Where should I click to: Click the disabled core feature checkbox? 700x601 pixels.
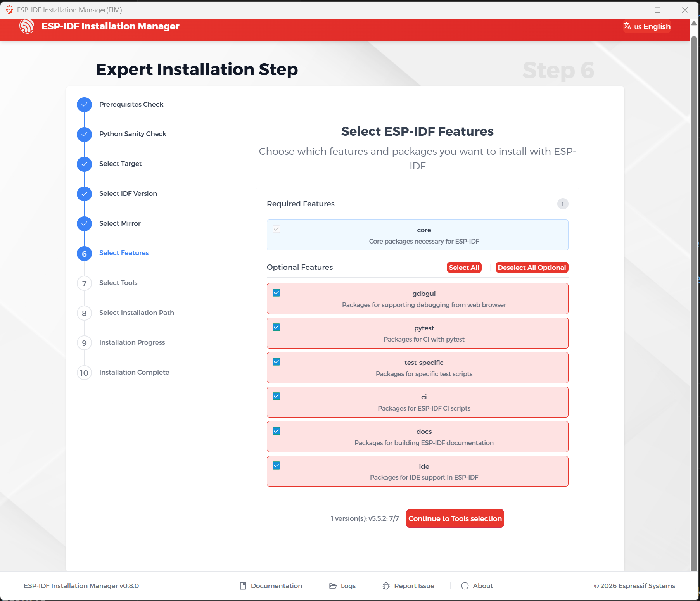(x=276, y=229)
